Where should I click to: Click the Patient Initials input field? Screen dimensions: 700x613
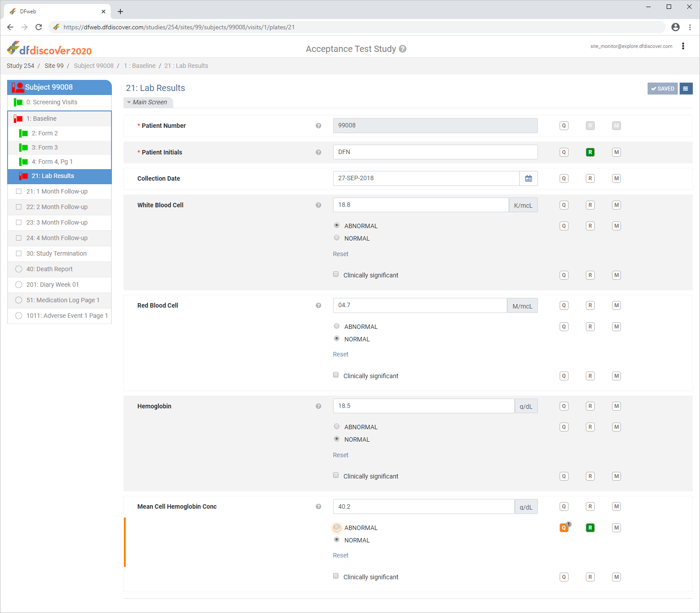[435, 152]
